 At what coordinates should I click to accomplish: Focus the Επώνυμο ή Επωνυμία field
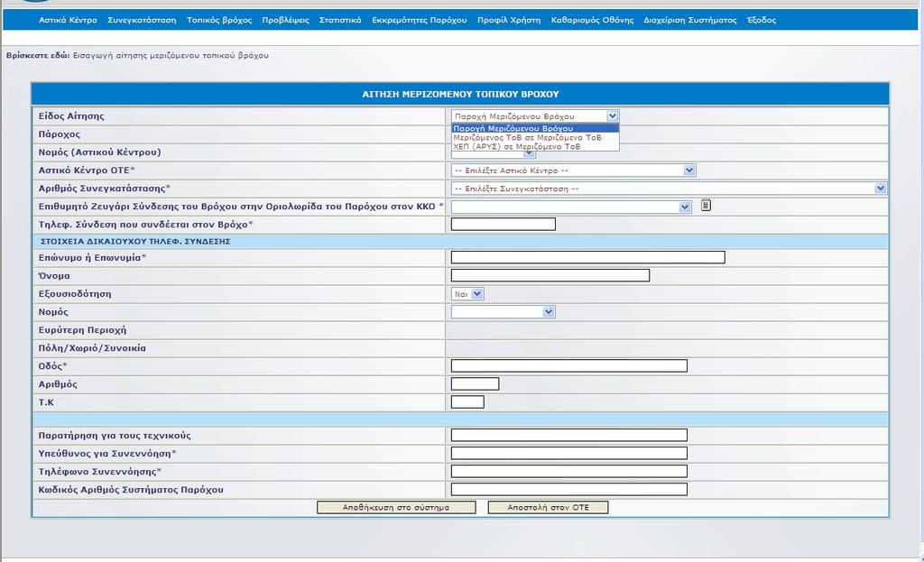588,257
